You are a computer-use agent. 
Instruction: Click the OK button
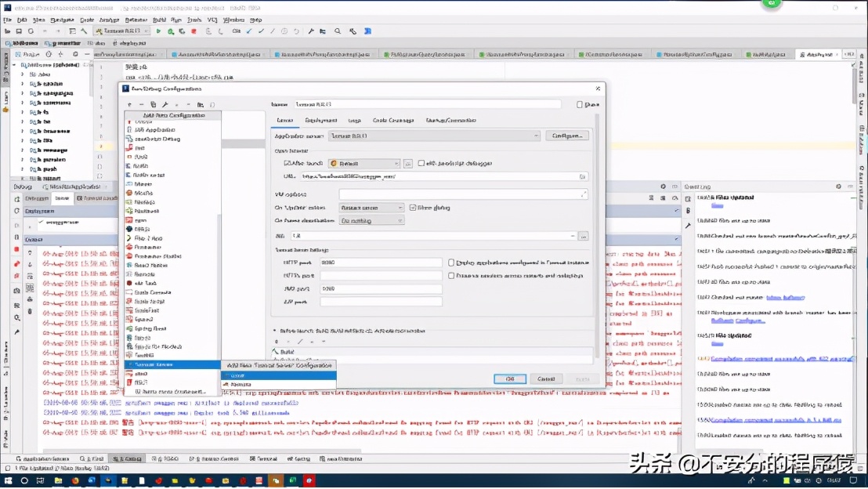click(510, 379)
